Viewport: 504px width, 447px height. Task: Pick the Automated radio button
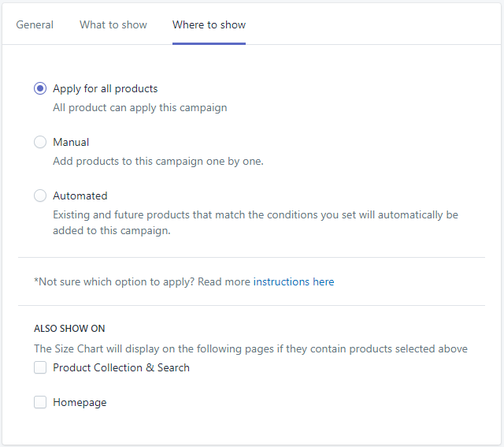(40, 196)
